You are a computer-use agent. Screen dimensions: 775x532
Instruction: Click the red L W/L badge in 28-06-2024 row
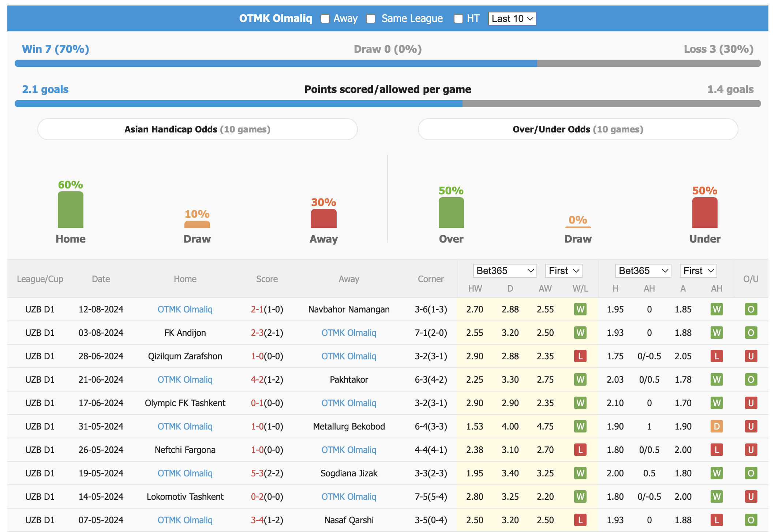point(580,356)
